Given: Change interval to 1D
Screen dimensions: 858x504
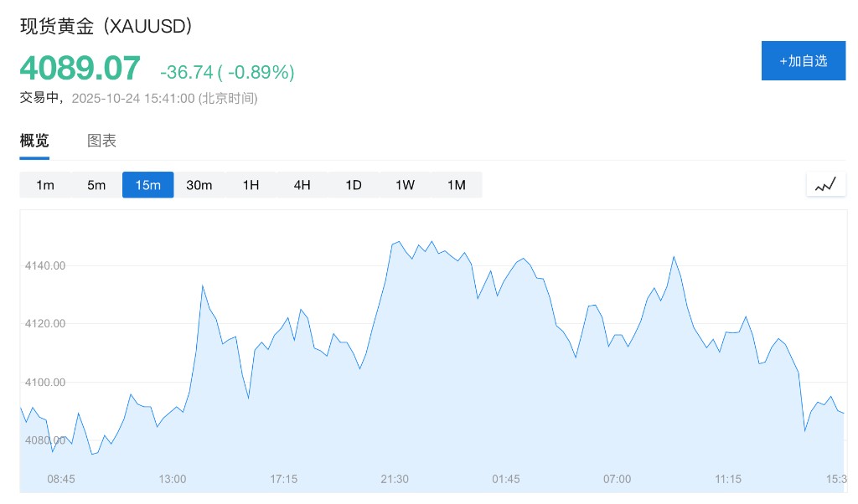Looking at the screenshot, I should point(354,185).
